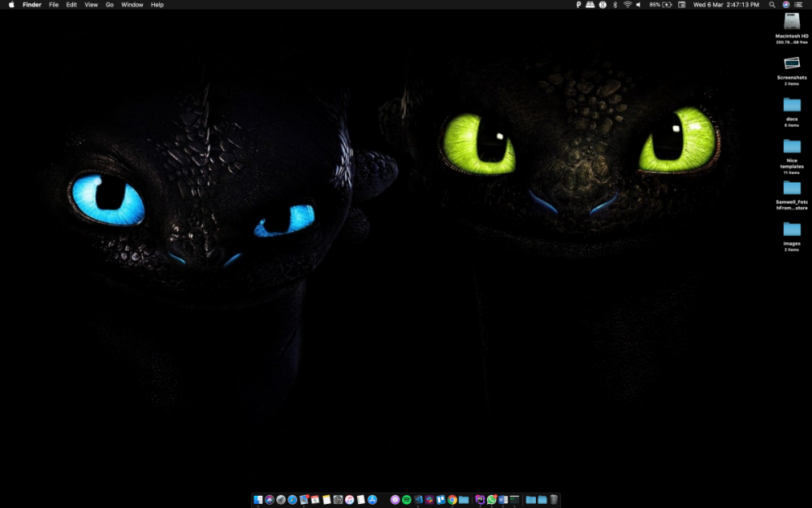Screen dimensions: 812x508
Task: Open the Go menu
Action: pyautogui.click(x=110, y=5)
